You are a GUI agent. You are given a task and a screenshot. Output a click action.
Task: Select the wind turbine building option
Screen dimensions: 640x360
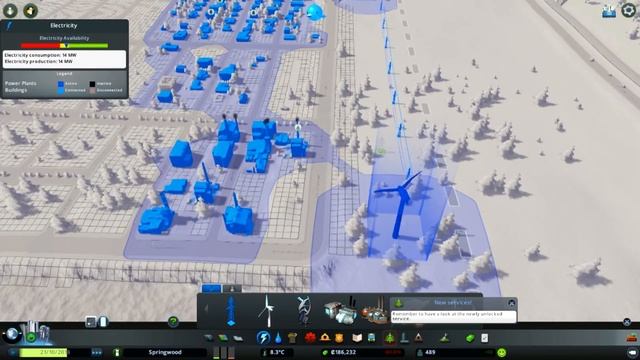tap(267, 311)
